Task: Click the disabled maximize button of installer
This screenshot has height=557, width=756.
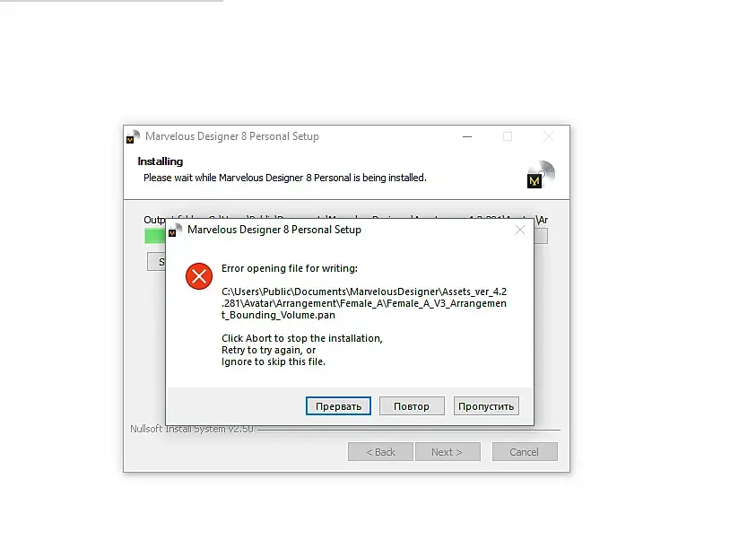Action: pyautogui.click(x=508, y=137)
